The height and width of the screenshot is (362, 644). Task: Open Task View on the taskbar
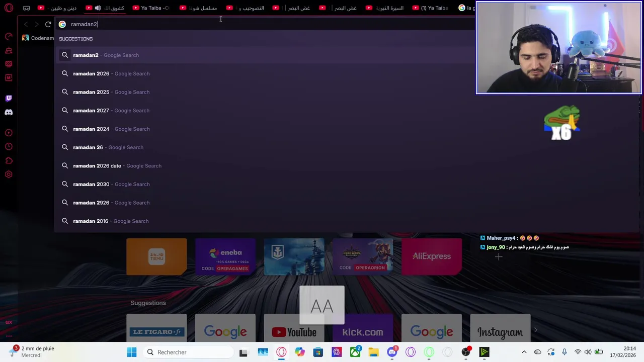pyautogui.click(x=244, y=352)
